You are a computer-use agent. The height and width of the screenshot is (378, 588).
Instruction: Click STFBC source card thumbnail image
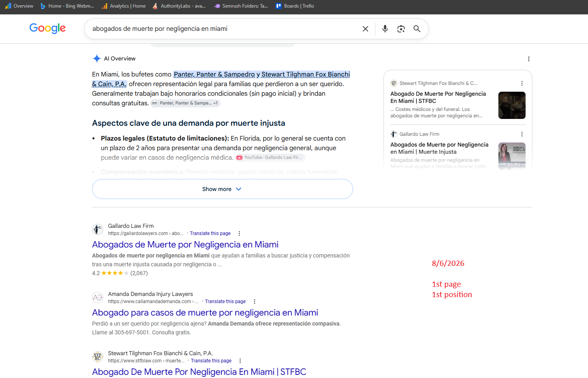click(512, 105)
